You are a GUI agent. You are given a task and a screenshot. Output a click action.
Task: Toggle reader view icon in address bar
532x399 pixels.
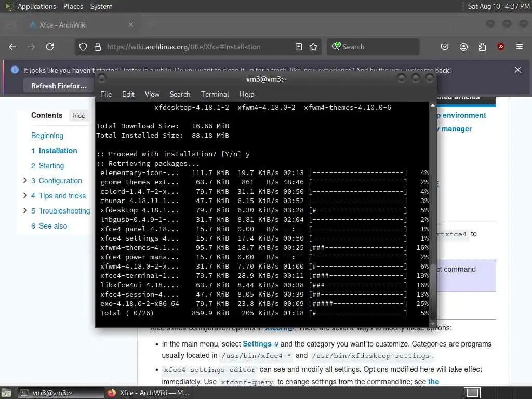[x=299, y=47]
